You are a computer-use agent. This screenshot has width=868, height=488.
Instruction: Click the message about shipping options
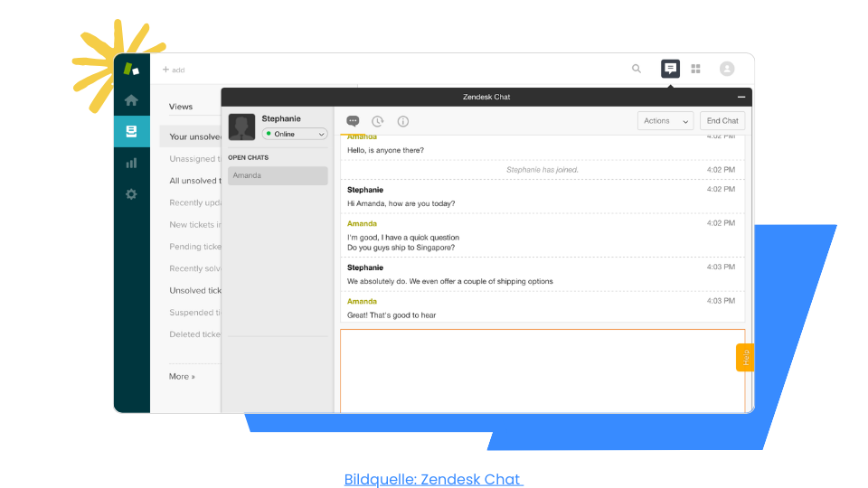pyautogui.click(x=450, y=281)
